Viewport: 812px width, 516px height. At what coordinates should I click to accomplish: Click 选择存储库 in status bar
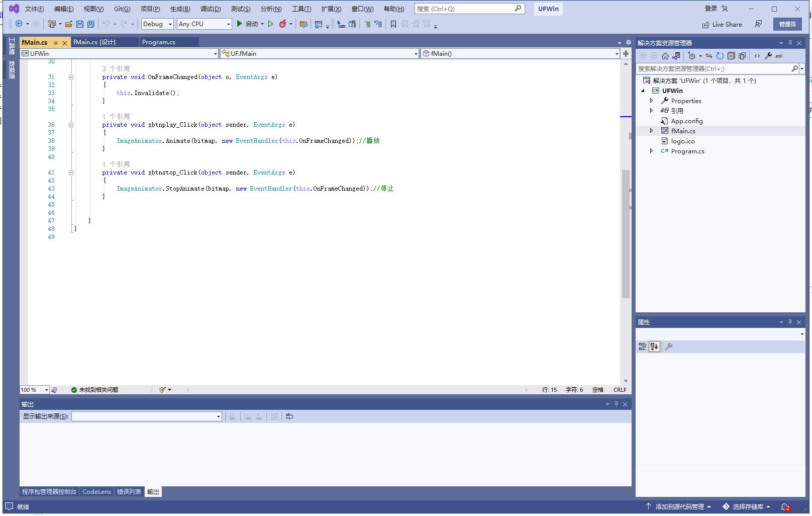pyautogui.click(x=747, y=507)
